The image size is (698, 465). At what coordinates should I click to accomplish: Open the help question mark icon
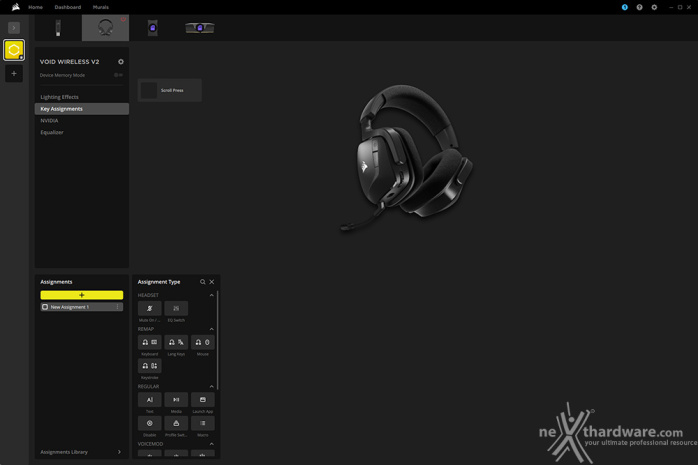[639, 7]
